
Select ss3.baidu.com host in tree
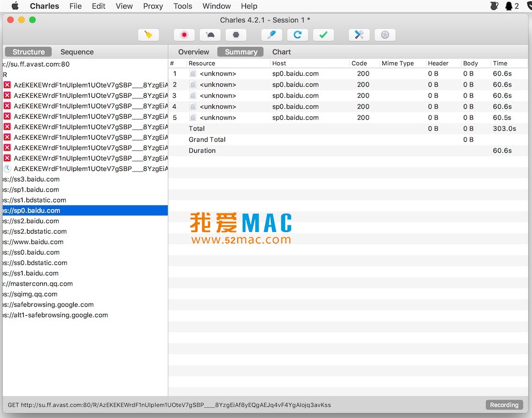coord(31,179)
